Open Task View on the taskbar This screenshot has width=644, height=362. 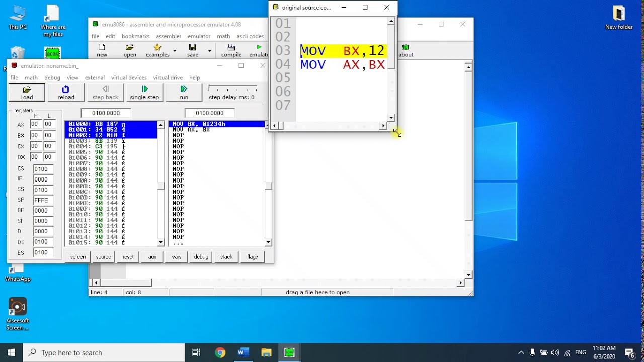(196, 353)
